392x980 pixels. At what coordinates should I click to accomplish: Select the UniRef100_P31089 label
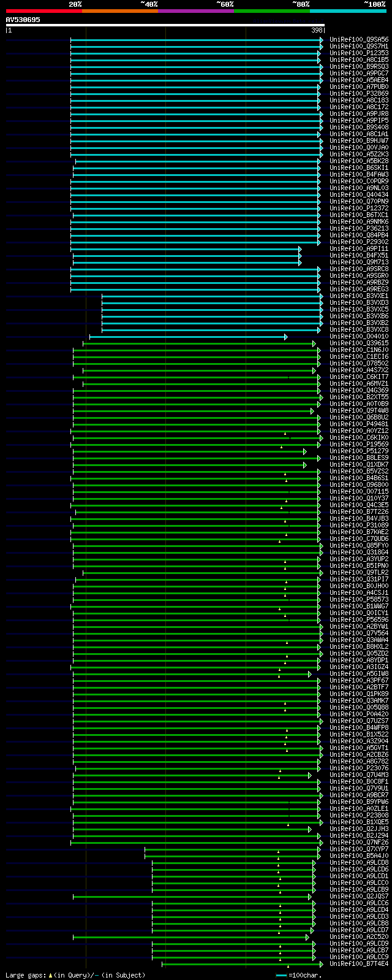click(359, 525)
